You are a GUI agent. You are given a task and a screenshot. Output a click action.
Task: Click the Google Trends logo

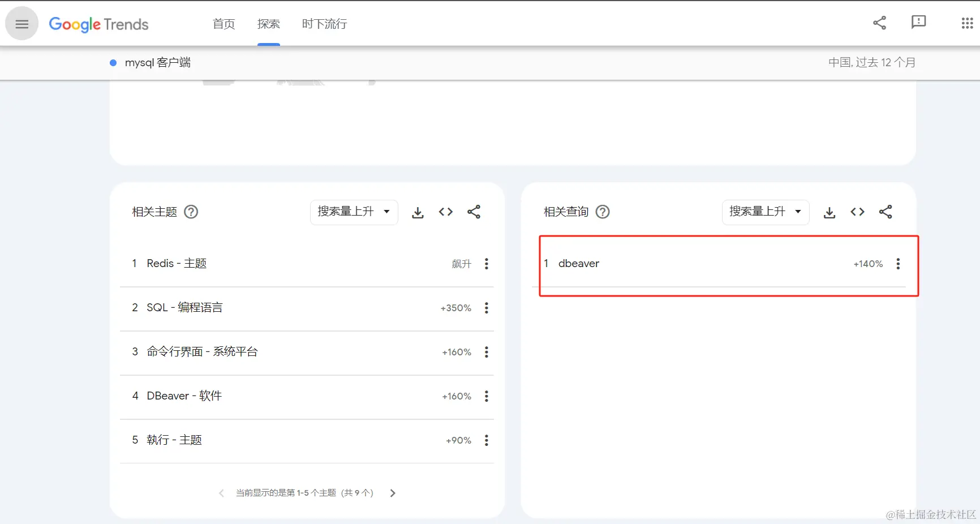(98, 24)
